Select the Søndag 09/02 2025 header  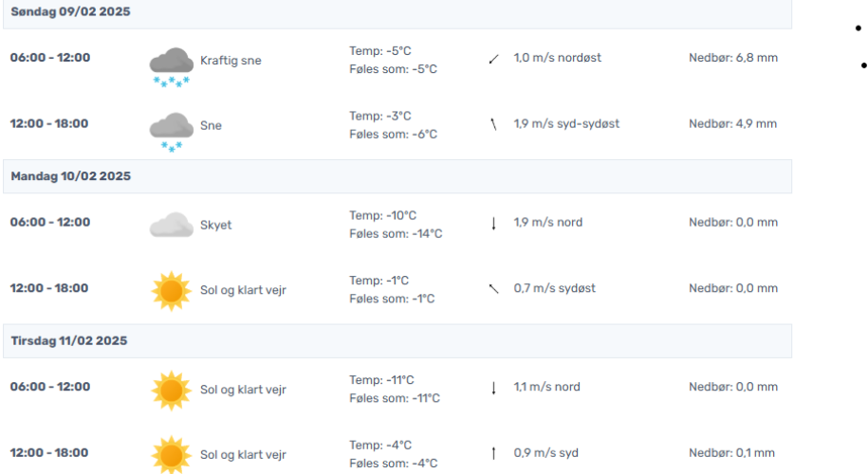coord(70,12)
